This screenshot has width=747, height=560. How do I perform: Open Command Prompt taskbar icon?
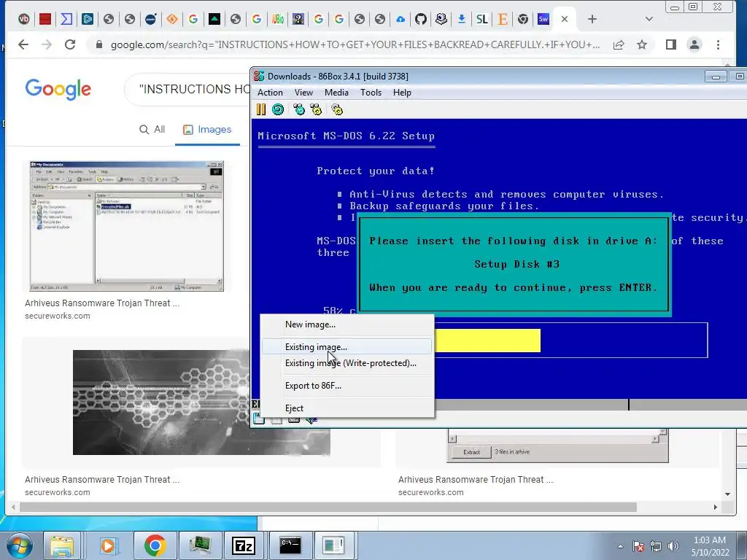tap(290, 545)
